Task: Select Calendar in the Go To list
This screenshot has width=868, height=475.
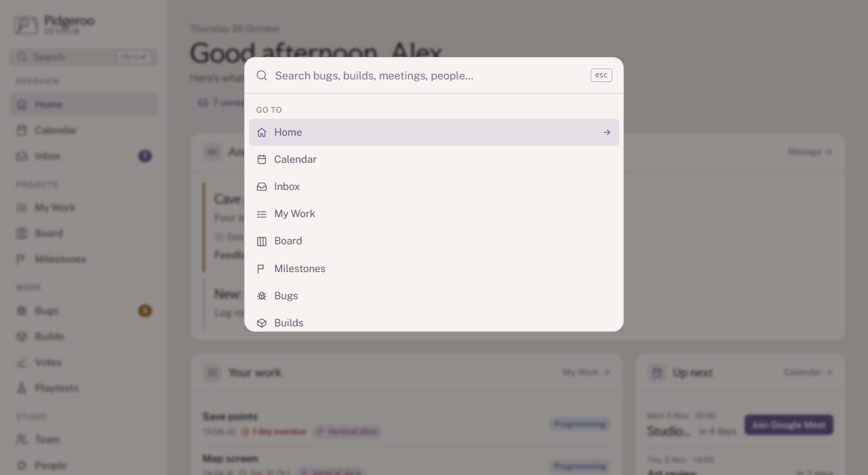Action: click(434, 159)
